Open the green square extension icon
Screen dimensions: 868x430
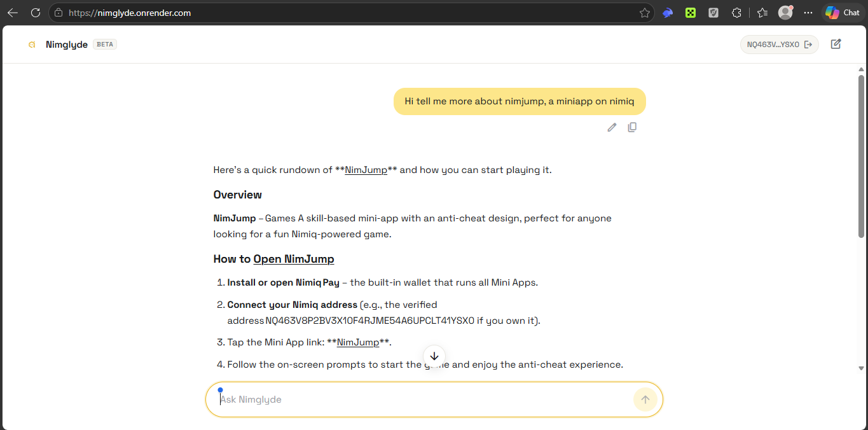pyautogui.click(x=691, y=13)
